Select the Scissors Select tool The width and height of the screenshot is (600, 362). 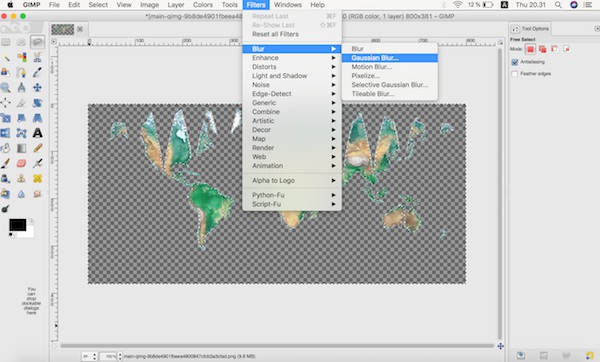(38, 57)
